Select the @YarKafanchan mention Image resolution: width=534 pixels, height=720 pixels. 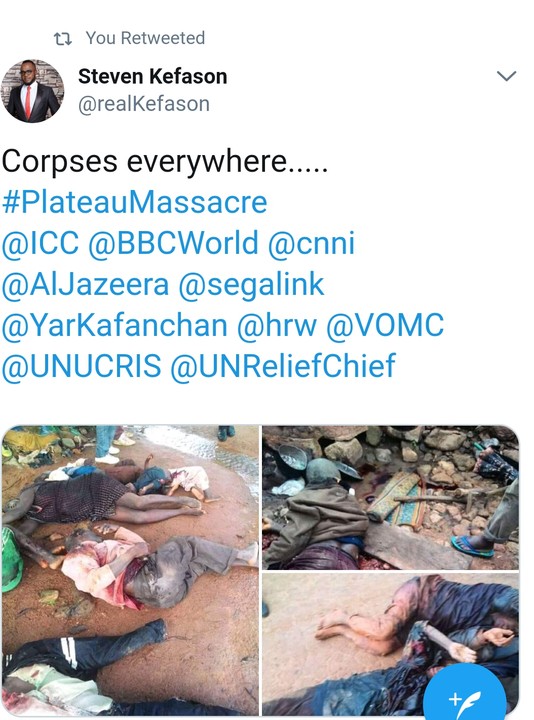click(x=115, y=325)
